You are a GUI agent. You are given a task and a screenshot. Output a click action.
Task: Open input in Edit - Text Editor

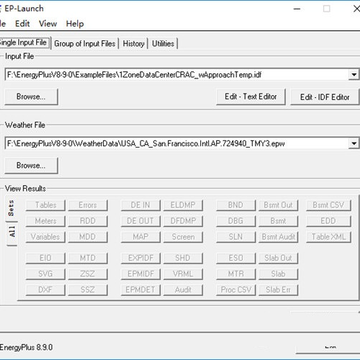pyautogui.click(x=251, y=97)
